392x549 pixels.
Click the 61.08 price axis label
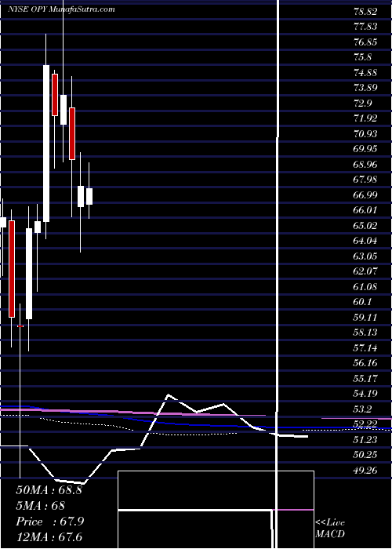click(x=365, y=287)
